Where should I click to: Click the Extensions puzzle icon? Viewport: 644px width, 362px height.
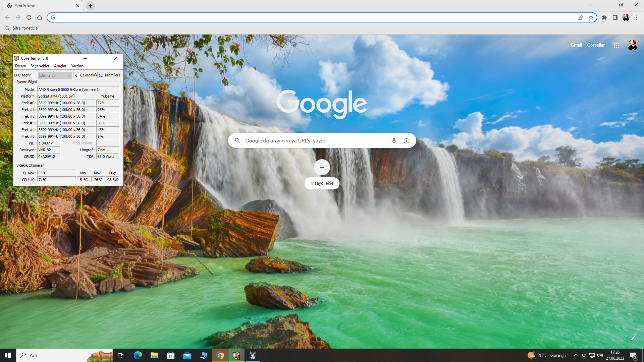(x=604, y=17)
